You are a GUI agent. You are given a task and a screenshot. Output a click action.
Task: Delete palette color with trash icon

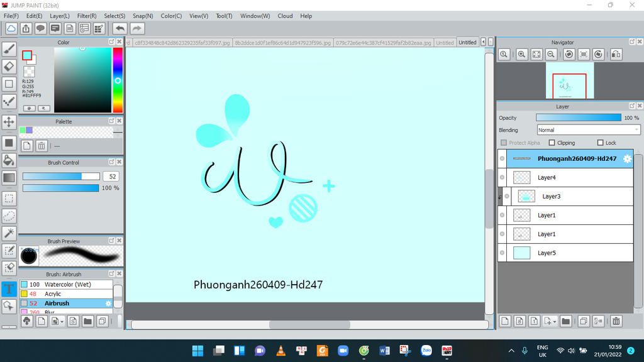(x=42, y=146)
